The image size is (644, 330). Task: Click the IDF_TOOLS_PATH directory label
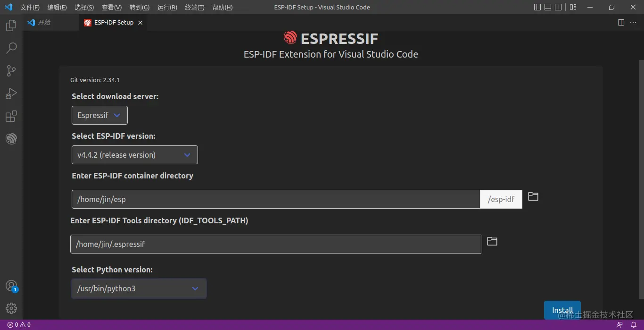(159, 220)
